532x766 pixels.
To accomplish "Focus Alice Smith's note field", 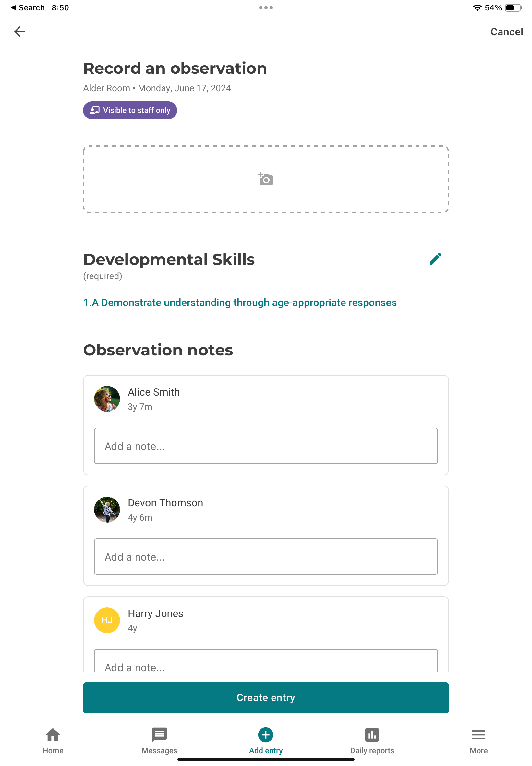I will point(266,446).
